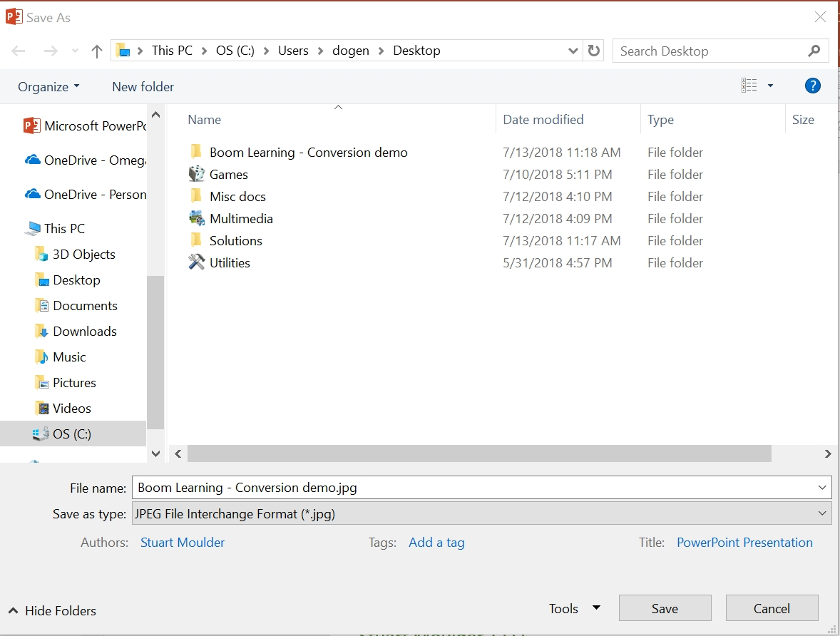Click the navigation pane scroll down arrow
This screenshot has height=636, width=840.
pyautogui.click(x=156, y=453)
